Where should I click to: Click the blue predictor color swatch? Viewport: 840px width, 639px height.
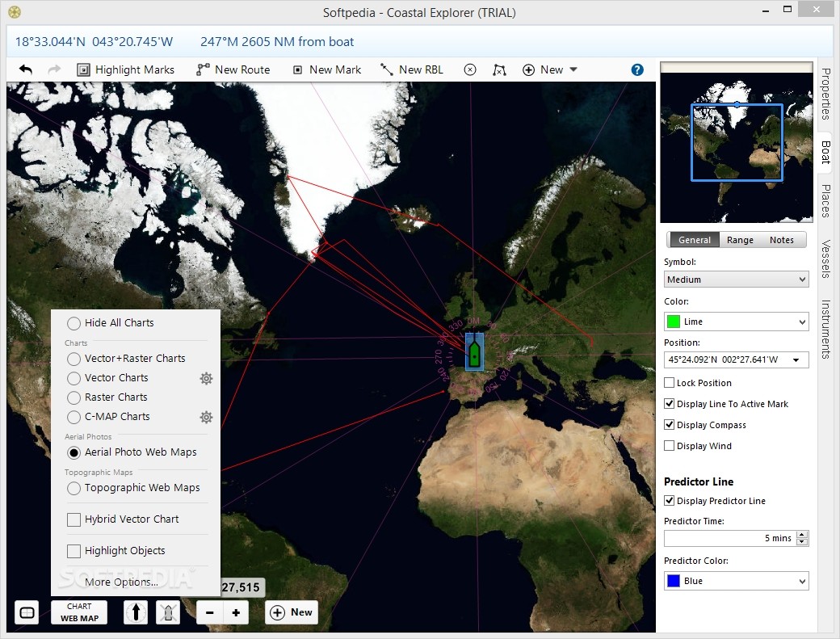(x=673, y=581)
